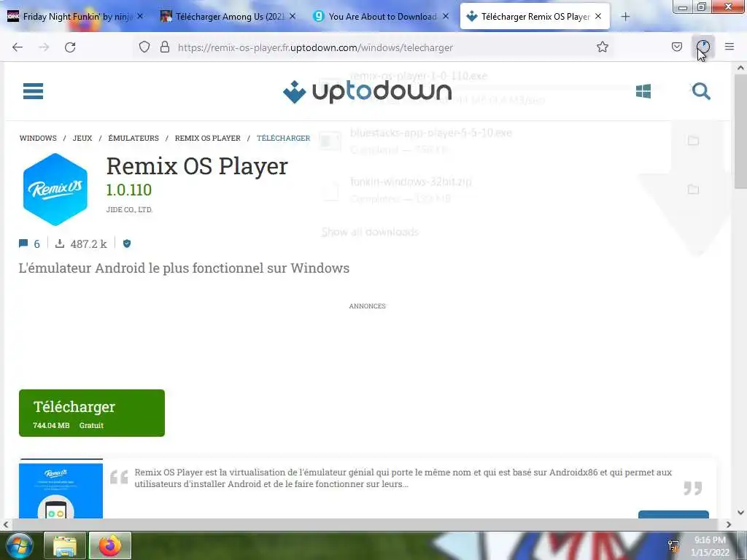The height and width of the screenshot is (560, 747).
Task: Click the scroll up arrow
Action: (x=741, y=68)
